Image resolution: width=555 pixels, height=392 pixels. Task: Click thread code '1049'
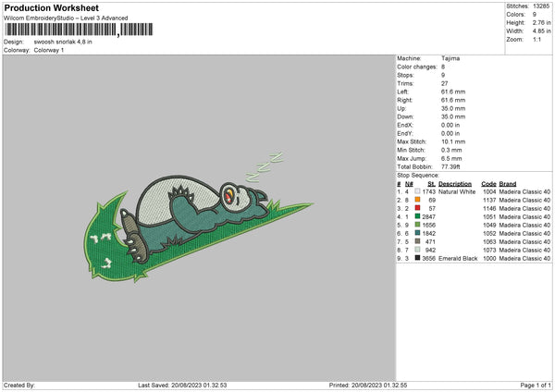pos(489,225)
